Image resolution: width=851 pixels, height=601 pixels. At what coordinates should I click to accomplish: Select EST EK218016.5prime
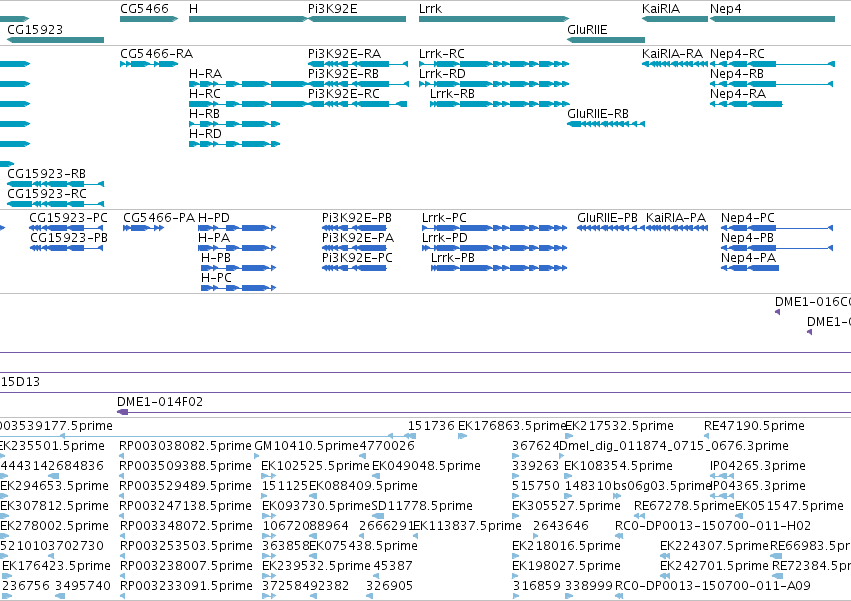516,556
